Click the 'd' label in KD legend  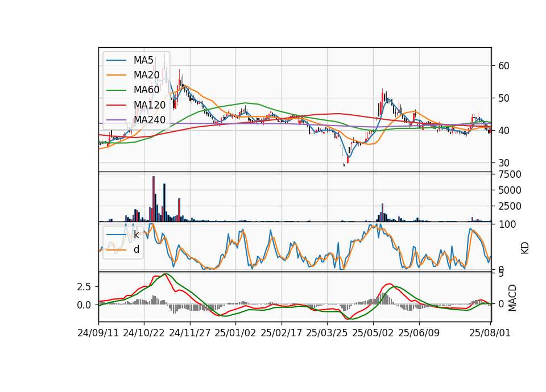point(136,249)
